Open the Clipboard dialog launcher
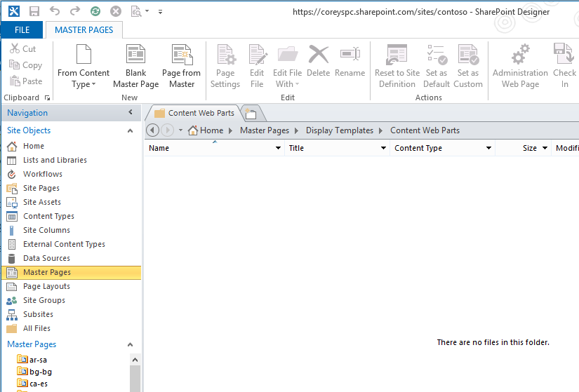Viewport: 579px width, 392px height. (x=47, y=97)
